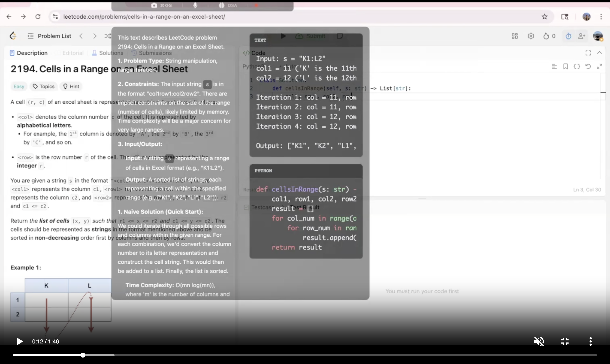Click the video time 0:12 / 1:46
This screenshot has width=610, height=364.
[x=45, y=341]
